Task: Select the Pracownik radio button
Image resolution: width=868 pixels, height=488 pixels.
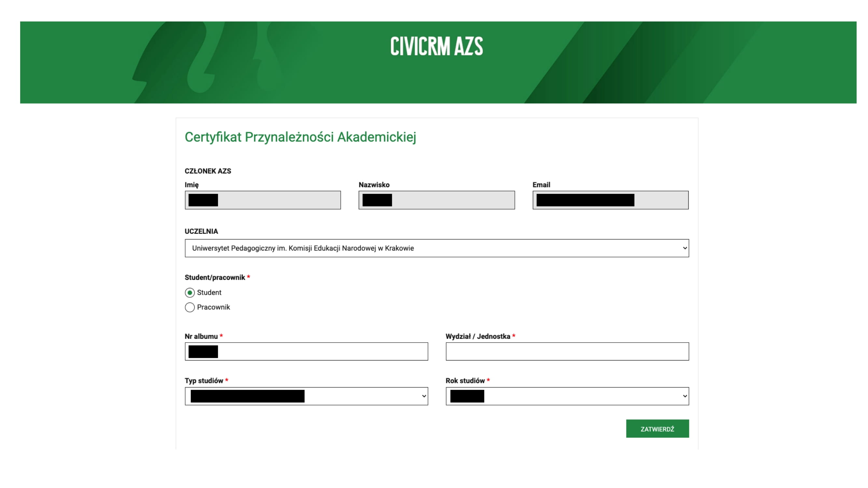Action: click(x=190, y=307)
